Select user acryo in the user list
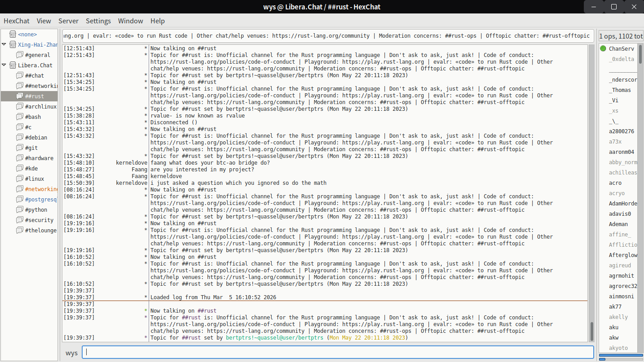This screenshot has width=644, height=362. [617, 193]
